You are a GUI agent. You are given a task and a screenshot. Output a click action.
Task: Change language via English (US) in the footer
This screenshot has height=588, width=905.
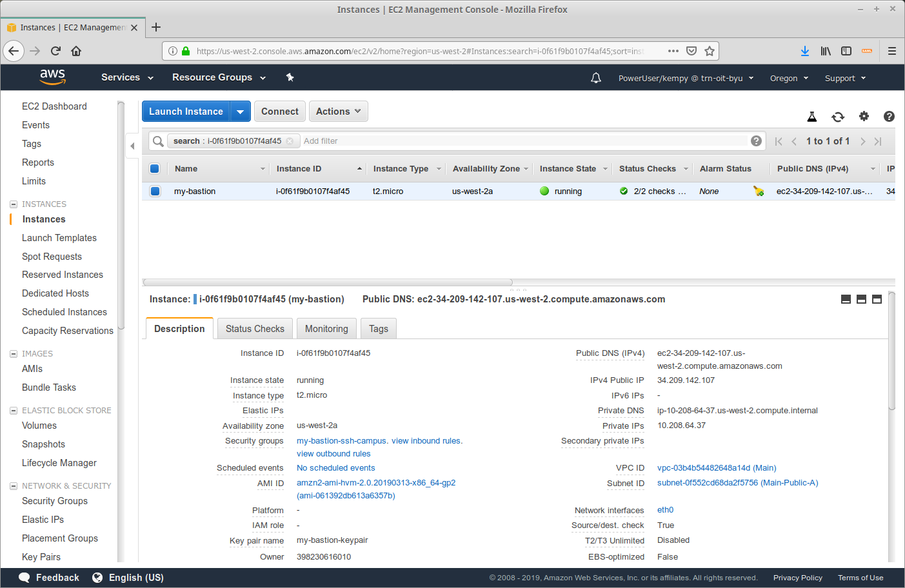click(x=128, y=578)
